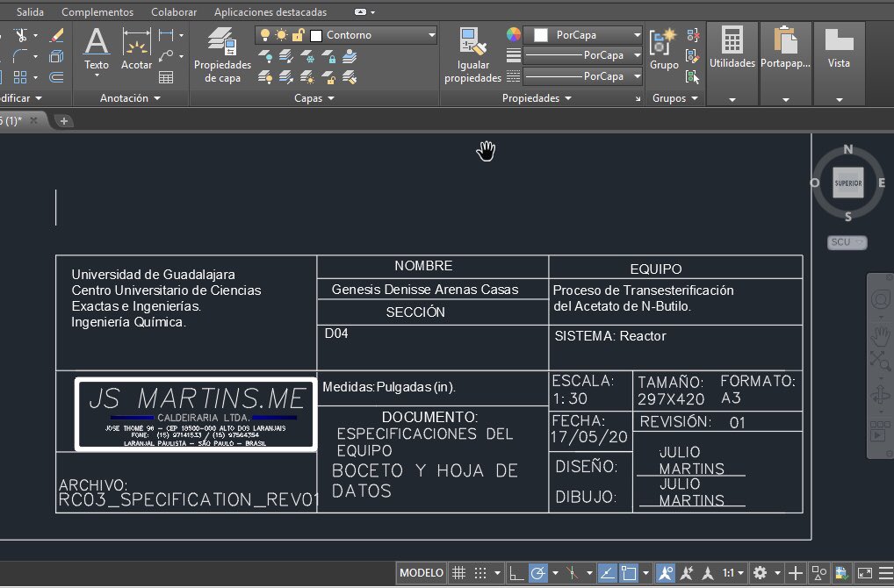Screen dimensions: 894x588
Task: Expand the Propiedades panel
Action: (537, 98)
